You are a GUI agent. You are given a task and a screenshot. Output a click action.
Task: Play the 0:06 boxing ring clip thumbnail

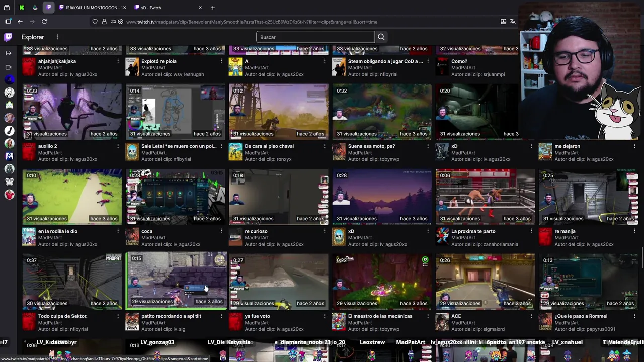click(x=485, y=196)
